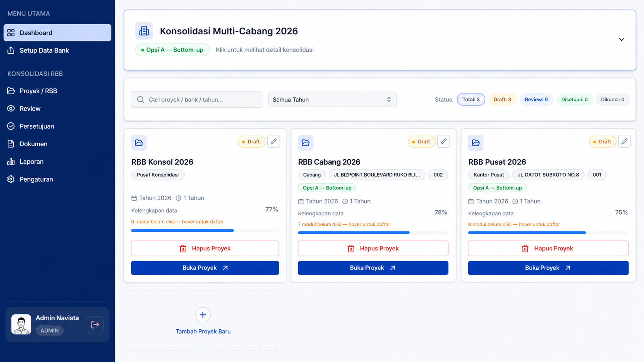Image resolution: width=644 pixels, height=362 pixels.
Task: Click the plus circle icon for new project
Action: (203, 315)
